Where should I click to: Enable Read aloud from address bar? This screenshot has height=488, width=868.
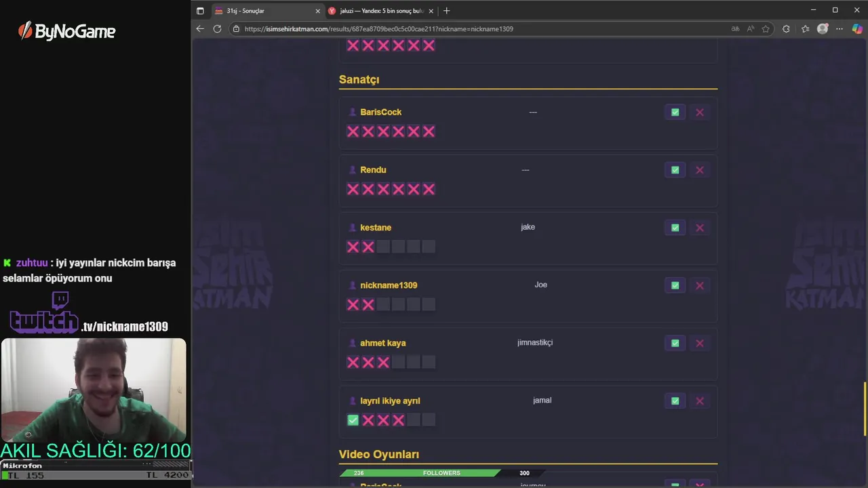751,29
